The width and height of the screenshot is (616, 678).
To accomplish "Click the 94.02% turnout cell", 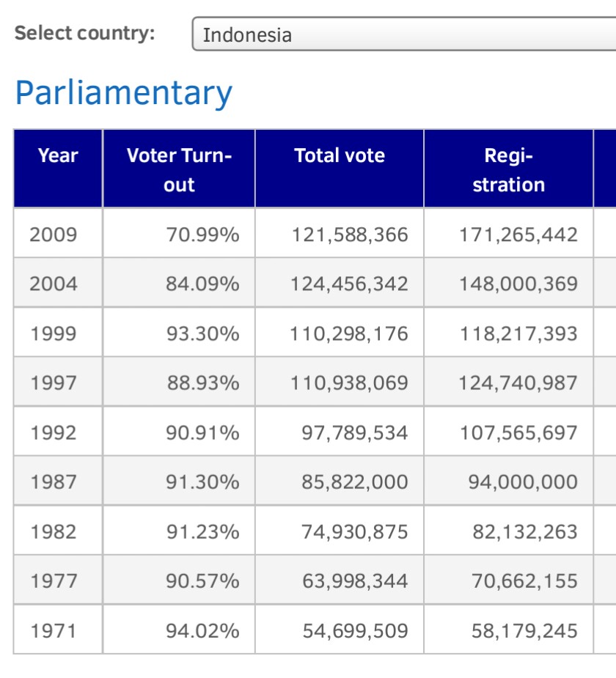I will pyautogui.click(x=202, y=630).
